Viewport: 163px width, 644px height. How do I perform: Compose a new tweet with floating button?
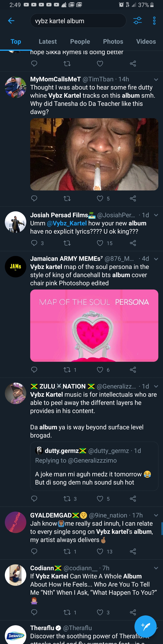(x=145, y=626)
